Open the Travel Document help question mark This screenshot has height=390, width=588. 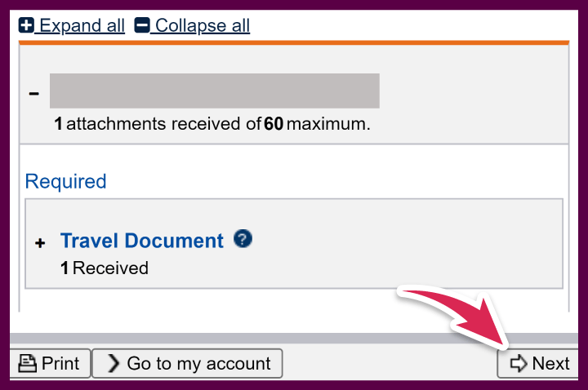pyautogui.click(x=243, y=239)
